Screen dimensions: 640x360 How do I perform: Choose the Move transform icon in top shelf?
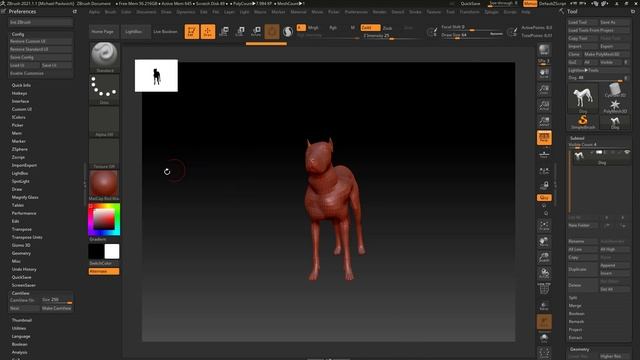pyautogui.click(x=224, y=31)
